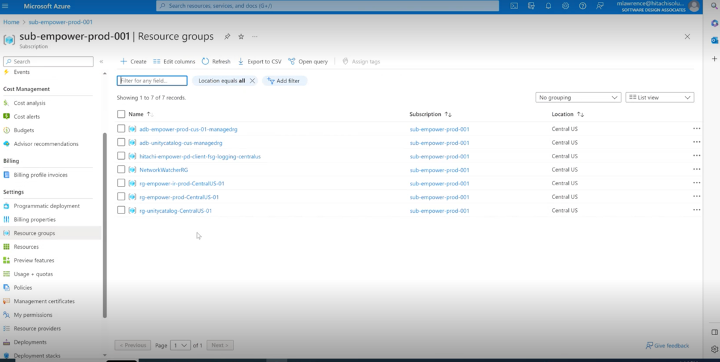Open the browser sidebar settings gear at bottom
Viewport: 720px width, 362px height.
pos(714,349)
